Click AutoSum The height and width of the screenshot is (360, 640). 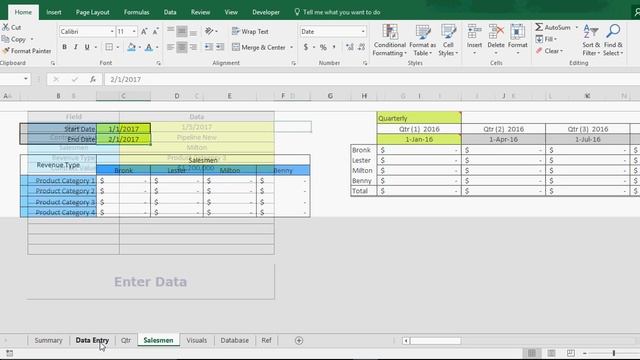tap(553, 27)
